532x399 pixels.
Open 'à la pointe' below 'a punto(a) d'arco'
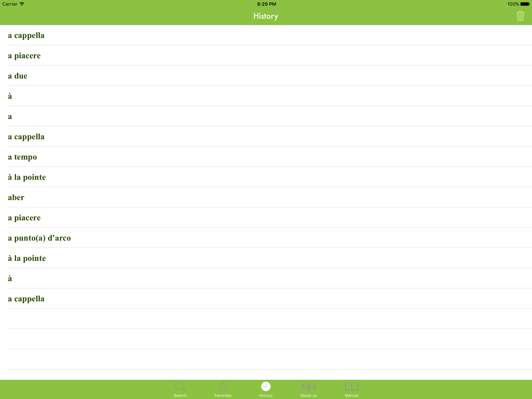coord(266,258)
